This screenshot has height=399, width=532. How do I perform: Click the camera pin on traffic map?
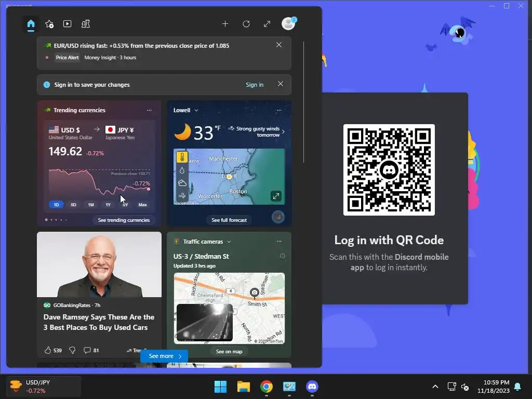[254, 293]
